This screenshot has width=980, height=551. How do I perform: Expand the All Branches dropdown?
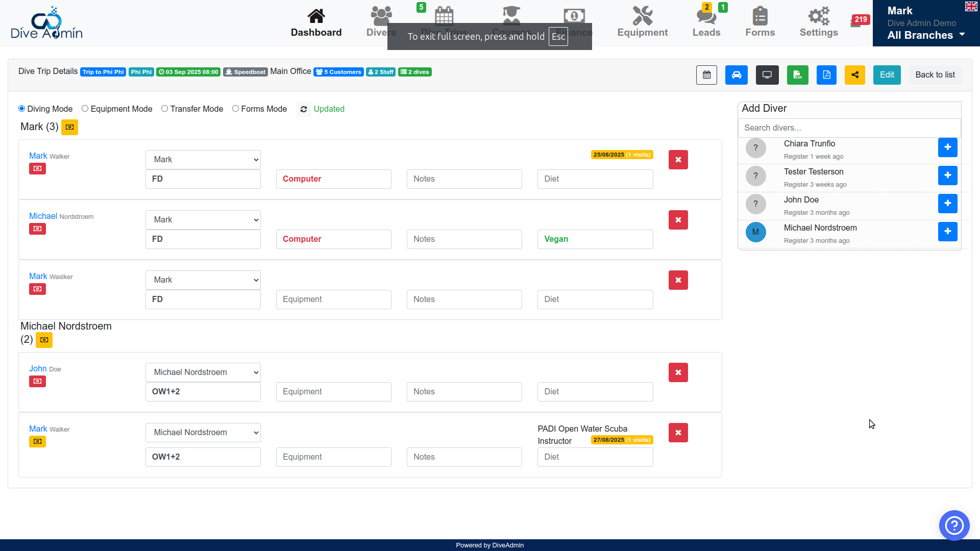(x=926, y=35)
